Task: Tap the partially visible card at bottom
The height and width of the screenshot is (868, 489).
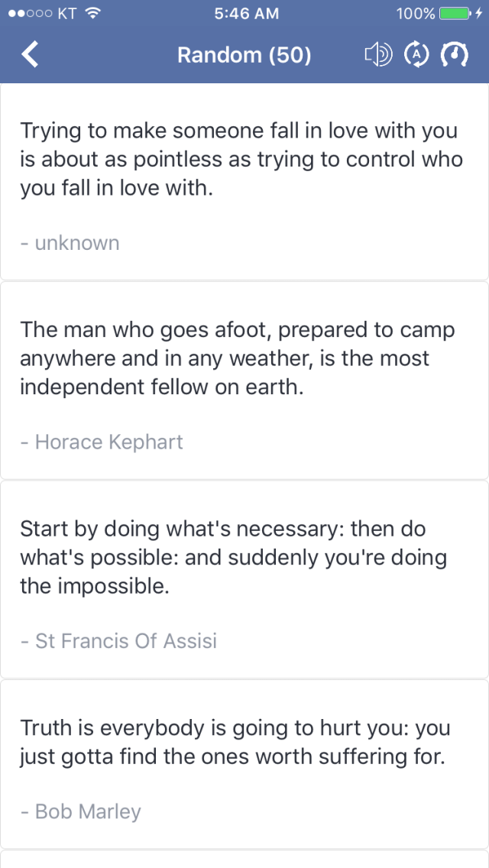Action: [244, 860]
